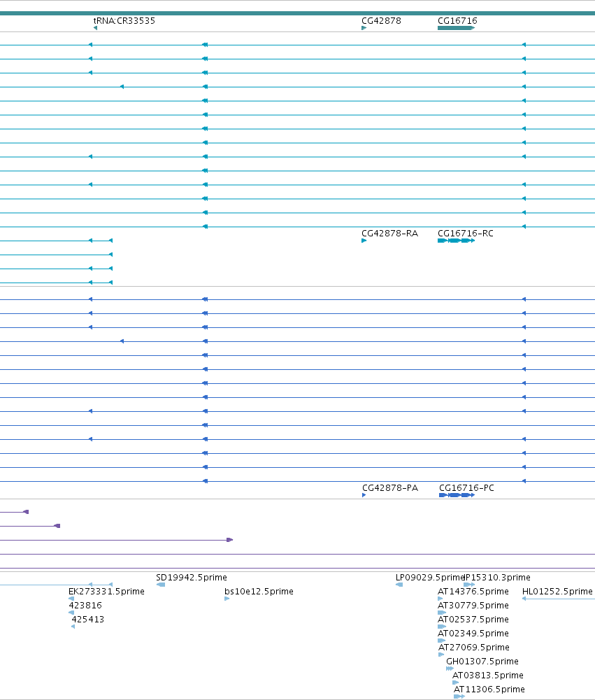595x700 pixels.
Task: Click the AT14376.5prime EST glyph
Action: click(x=440, y=599)
